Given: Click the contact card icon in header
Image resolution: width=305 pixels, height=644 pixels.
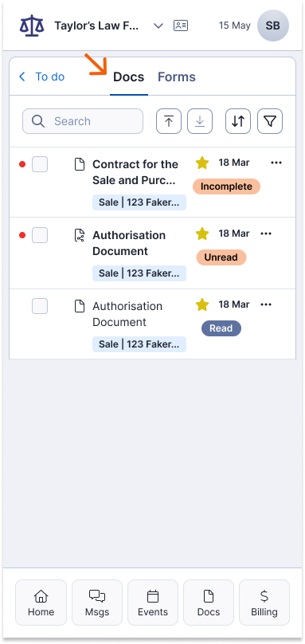Looking at the screenshot, I should click(181, 26).
